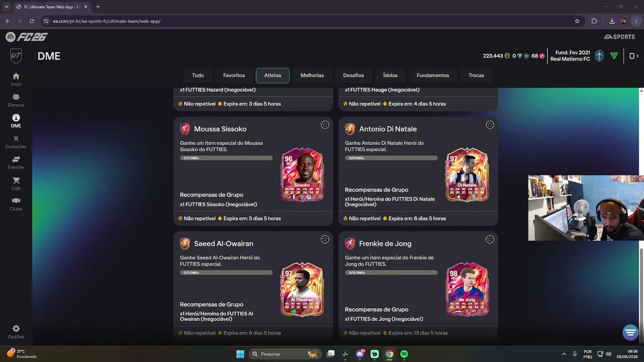
Task: Click the 'x1 FUTTIES Hazard (Inegociável)' reward text
Action: point(218,90)
